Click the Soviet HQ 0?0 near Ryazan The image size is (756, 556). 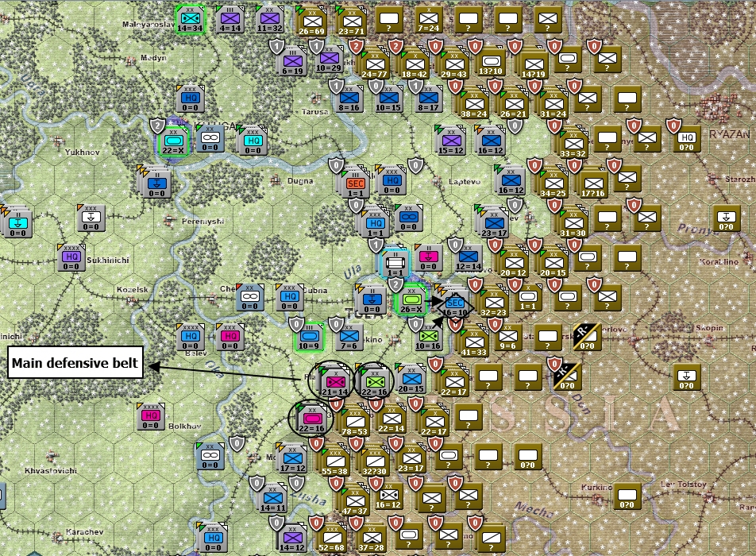[x=687, y=138]
